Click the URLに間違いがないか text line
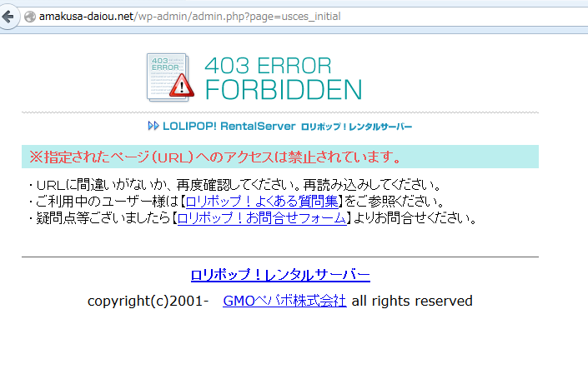This screenshot has height=374, width=588. [x=234, y=185]
